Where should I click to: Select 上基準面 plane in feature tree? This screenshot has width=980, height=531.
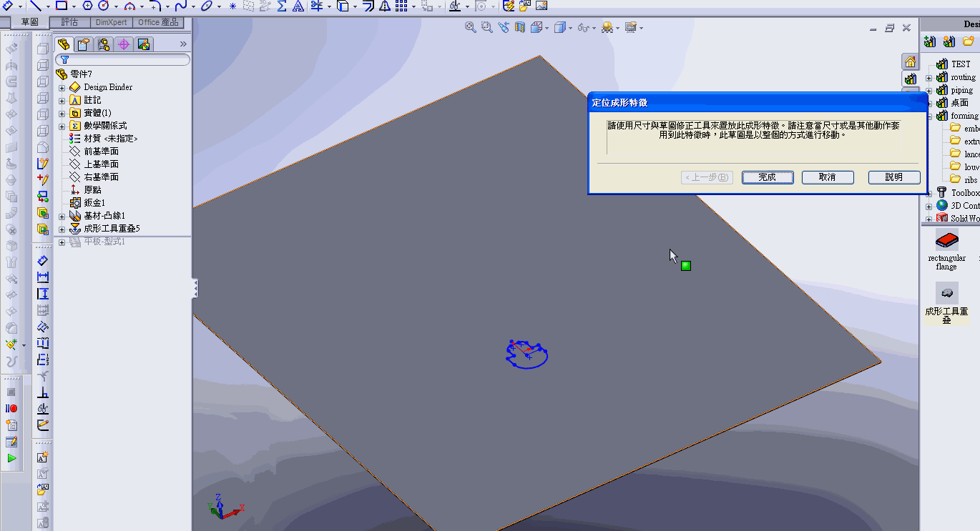(94, 164)
